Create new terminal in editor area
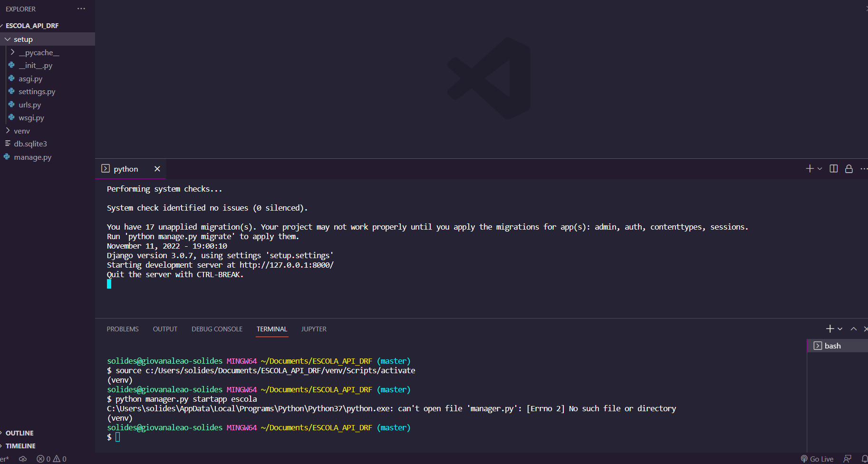This screenshot has height=464, width=868. pos(810,169)
